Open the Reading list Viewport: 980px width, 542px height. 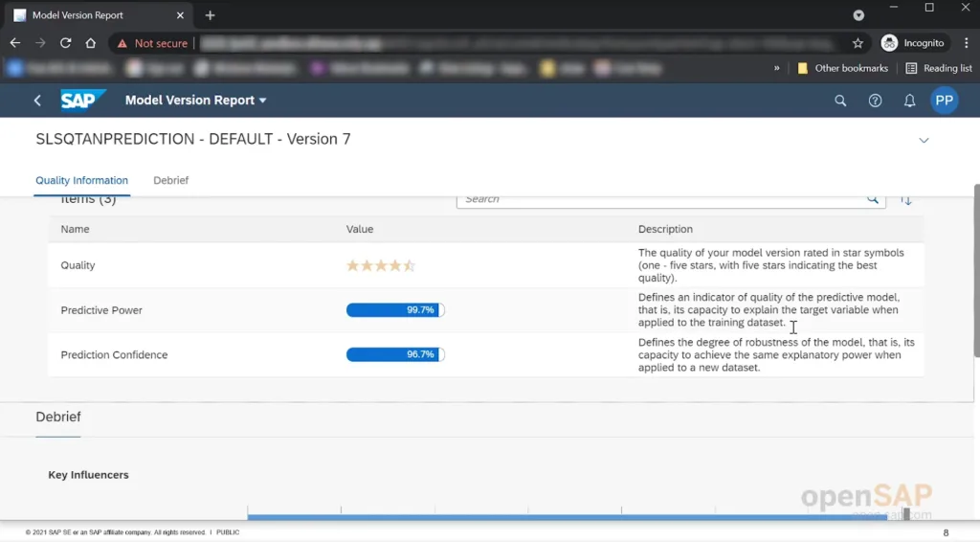[x=939, y=68]
